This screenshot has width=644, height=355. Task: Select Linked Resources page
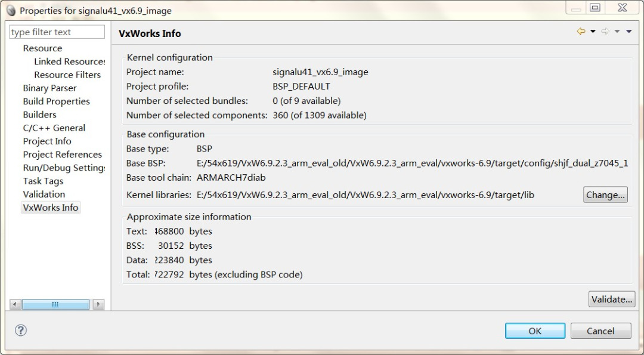pyautogui.click(x=69, y=61)
